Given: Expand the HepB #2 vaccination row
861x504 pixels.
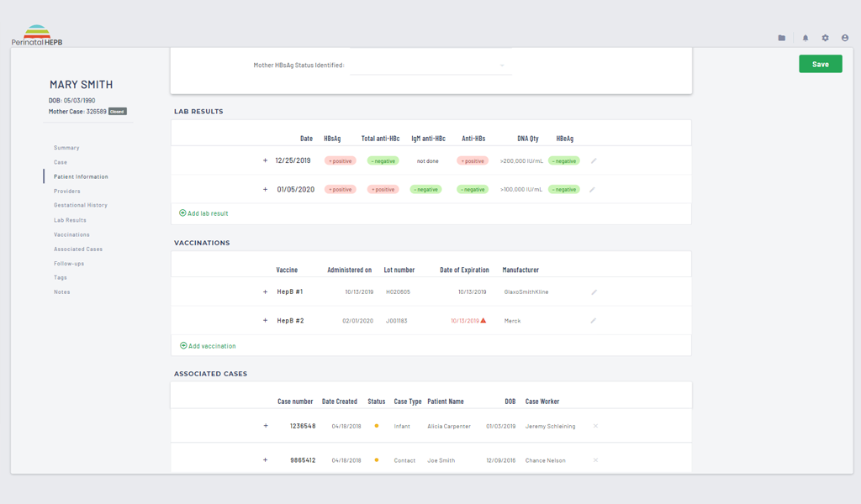Looking at the screenshot, I should tap(265, 321).
